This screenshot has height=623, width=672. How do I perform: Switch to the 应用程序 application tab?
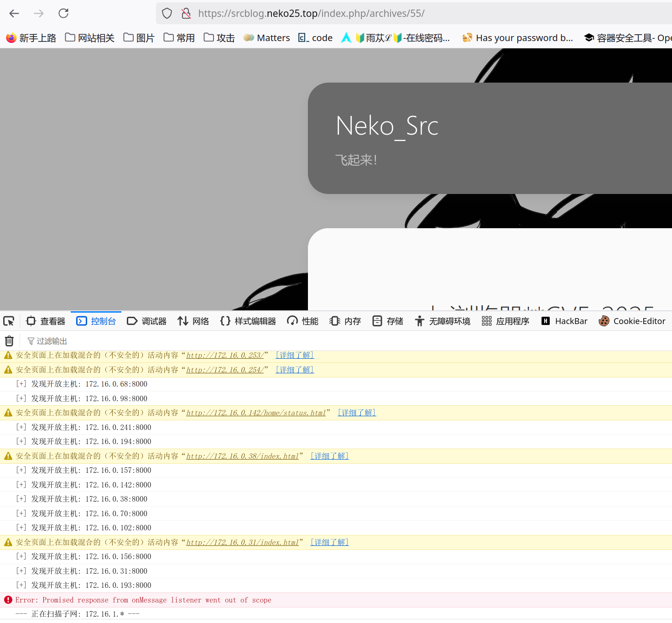[x=505, y=321]
